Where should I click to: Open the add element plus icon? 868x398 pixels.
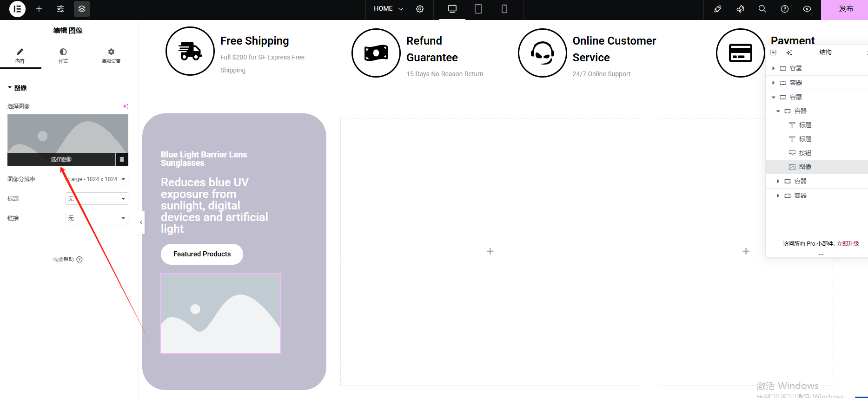click(39, 9)
